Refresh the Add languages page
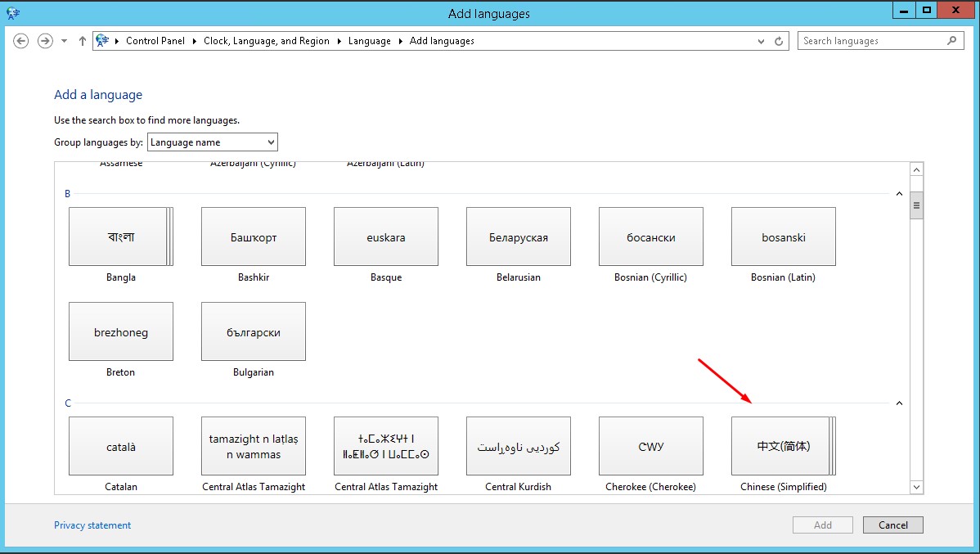 pyautogui.click(x=780, y=41)
